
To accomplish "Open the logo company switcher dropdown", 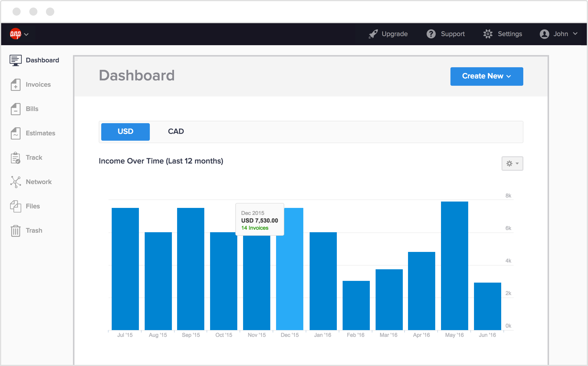I will click(19, 34).
